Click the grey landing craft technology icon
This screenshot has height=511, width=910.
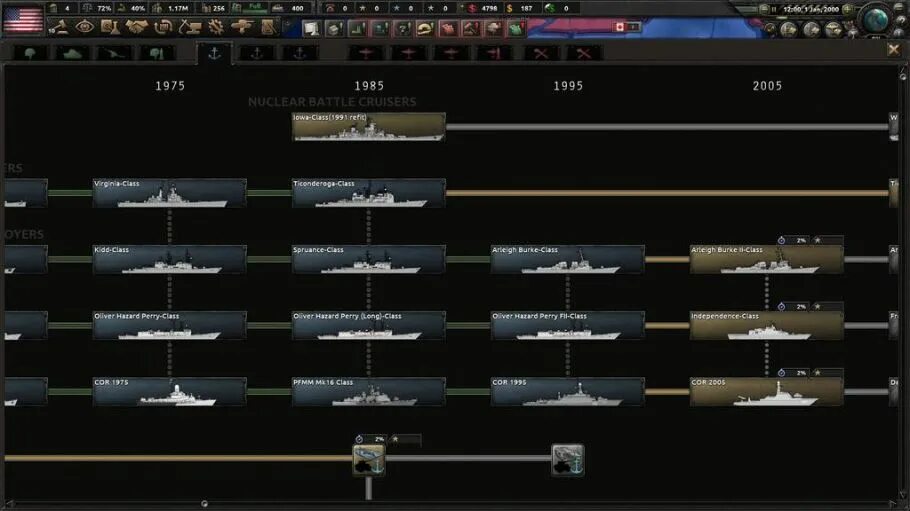click(568, 460)
